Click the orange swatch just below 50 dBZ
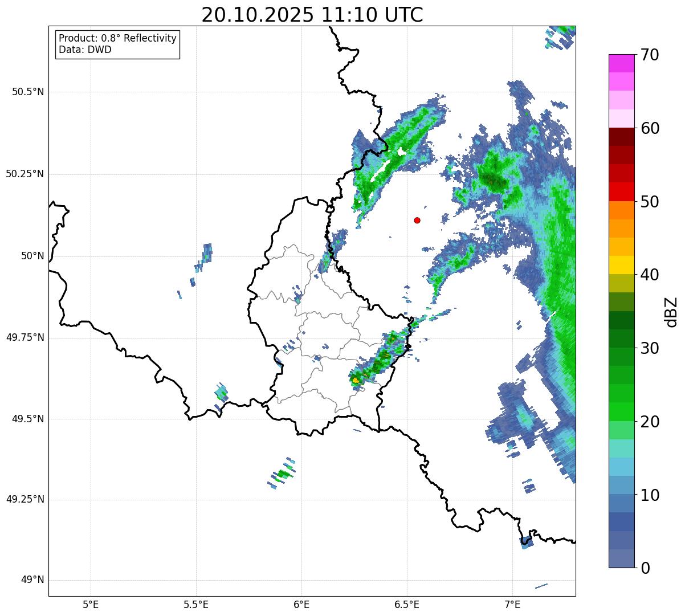Viewport: 685px width, 616px height. pyautogui.click(x=621, y=210)
